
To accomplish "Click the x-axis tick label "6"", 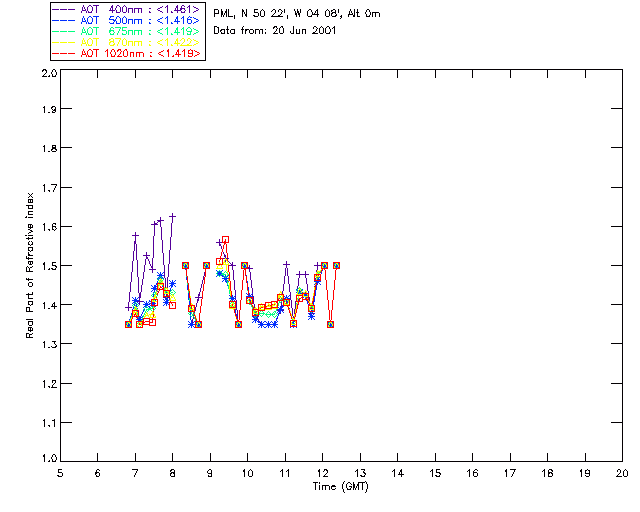I will [x=98, y=473].
